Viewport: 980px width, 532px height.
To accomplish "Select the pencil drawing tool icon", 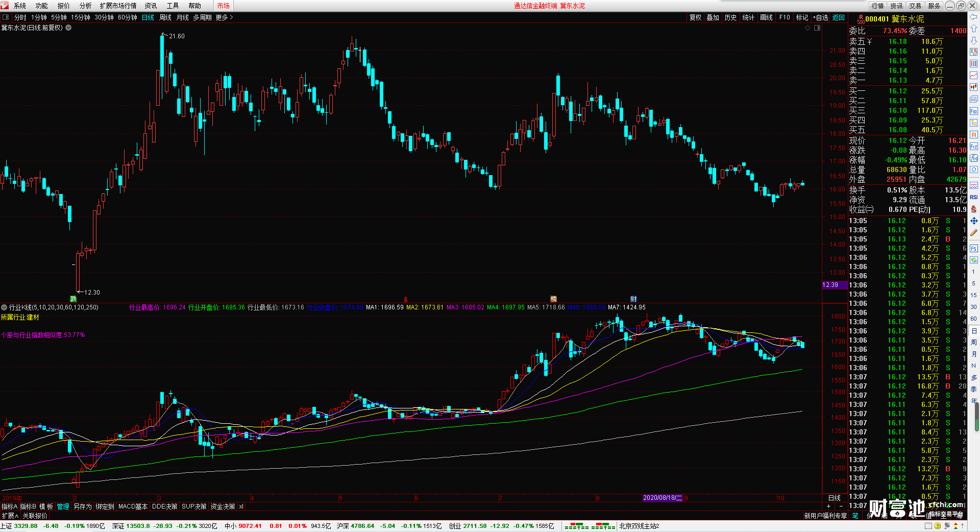I will click(974, 232).
